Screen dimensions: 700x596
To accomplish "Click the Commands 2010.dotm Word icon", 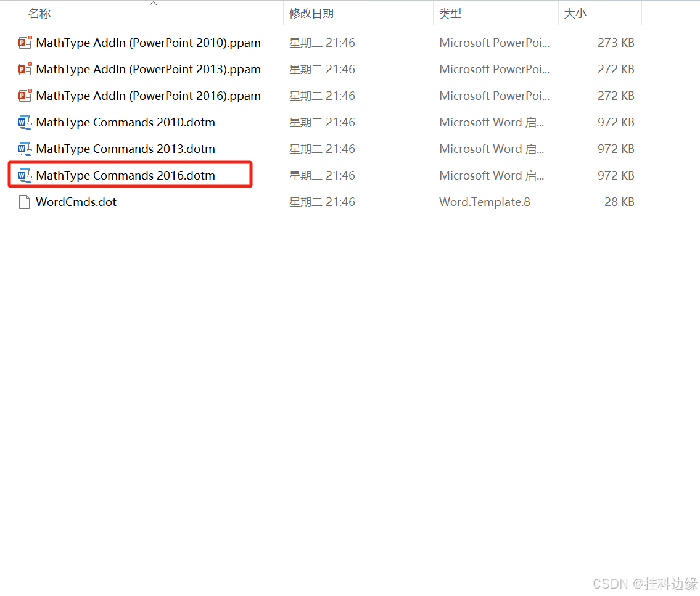I will (x=25, y=122).
